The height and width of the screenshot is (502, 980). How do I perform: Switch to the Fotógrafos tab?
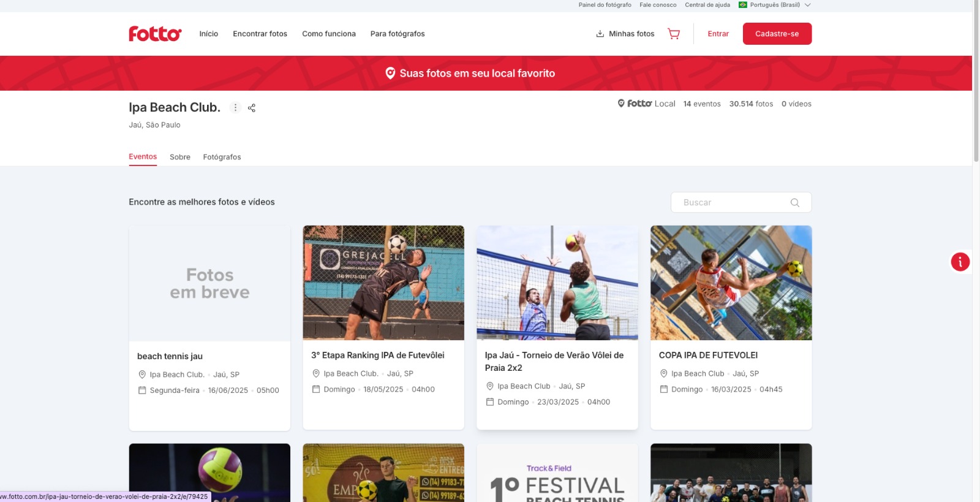222,157
